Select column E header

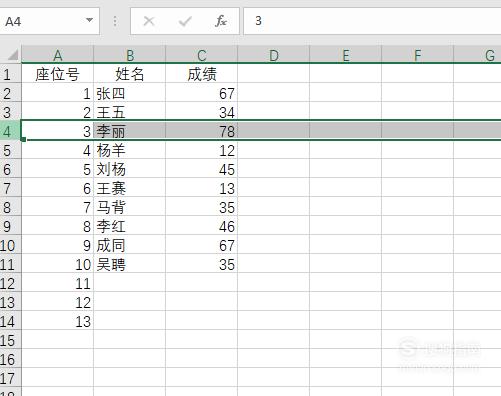(346, 55)
